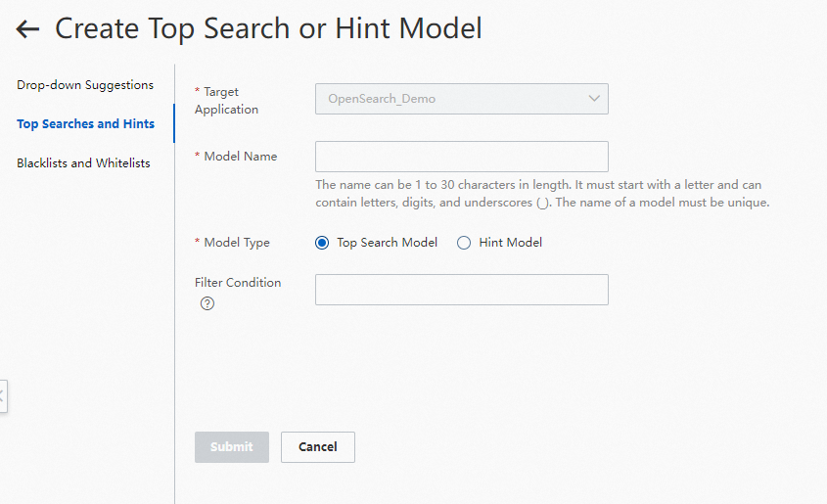Click the Filter Condition help question-mark icon
The height and width of the screenshot is (504, 827).
point(207,303)
